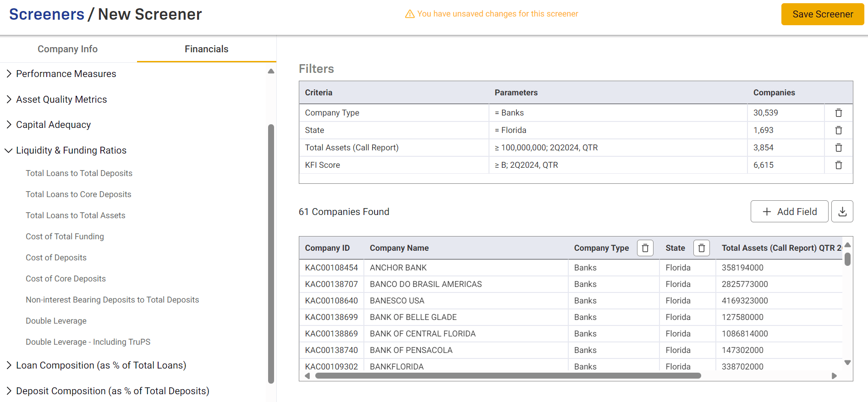Go to Screeners via the breadcrumb link
Image resolution: width=868 pixels, height=402 pixels.
click(47, 14)
